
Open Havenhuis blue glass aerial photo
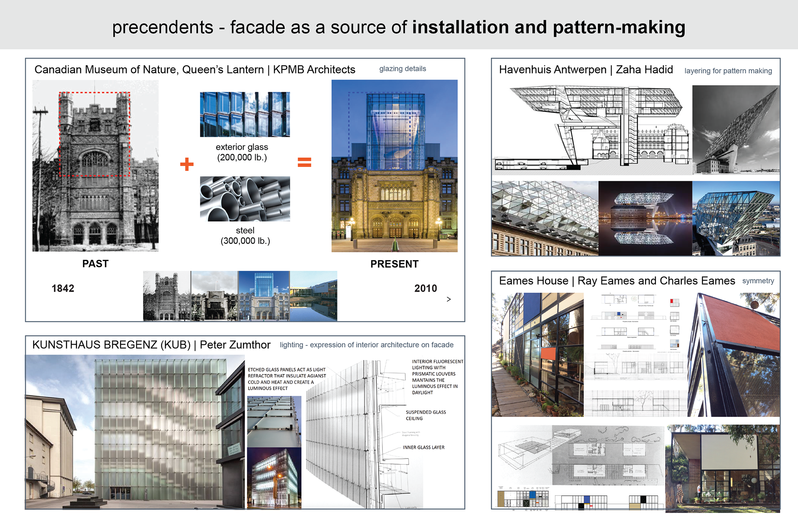(x=736, y=218)
